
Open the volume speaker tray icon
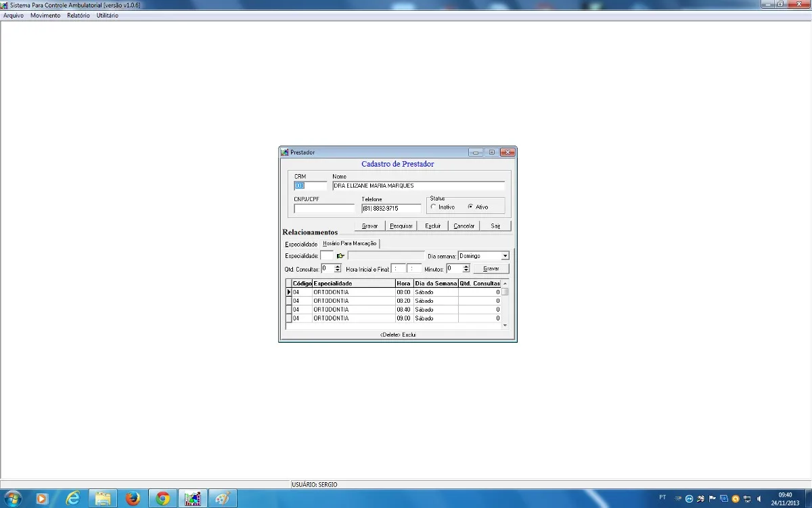[x=759, y=499]
